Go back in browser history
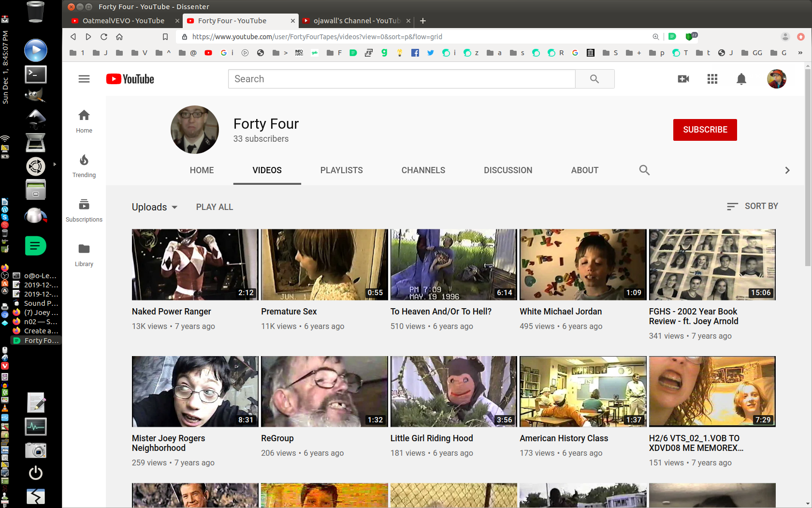Screen dimensions: 812x508 [73, 37]
